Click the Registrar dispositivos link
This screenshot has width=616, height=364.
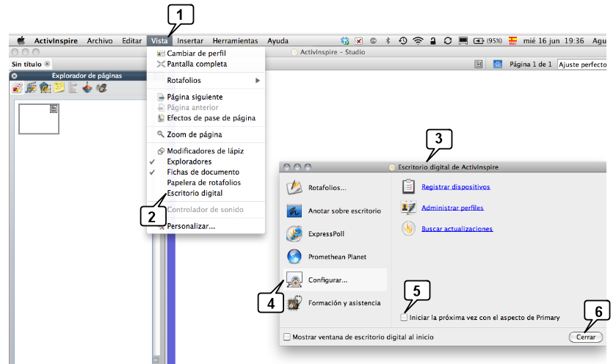pyautogui.click(x=455, y=186)
